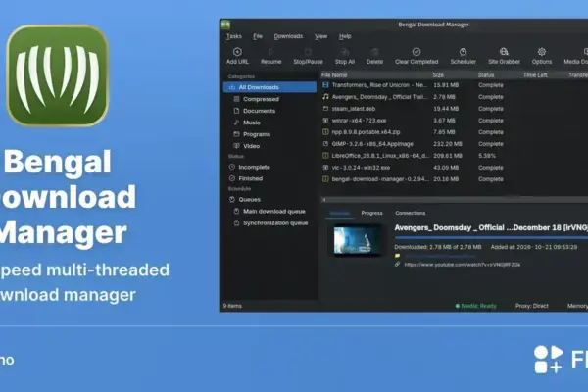588x392 pixels.
Task: Click the file icon beside LibreOffice download
Action: (x=325, y=155)
